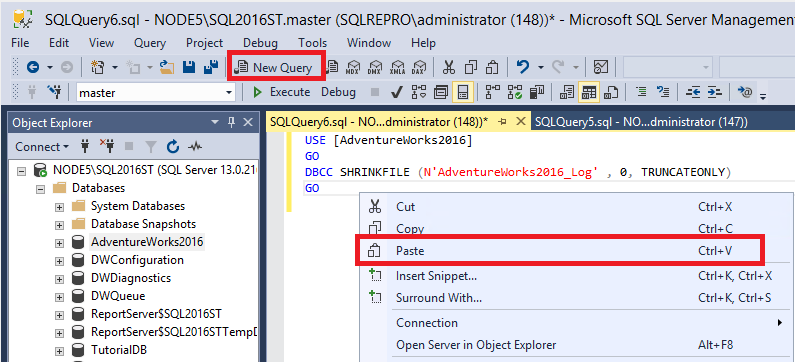Click the Paste clipboard icon in toolbar
The image size is (795, 364).
click(492, 67)
